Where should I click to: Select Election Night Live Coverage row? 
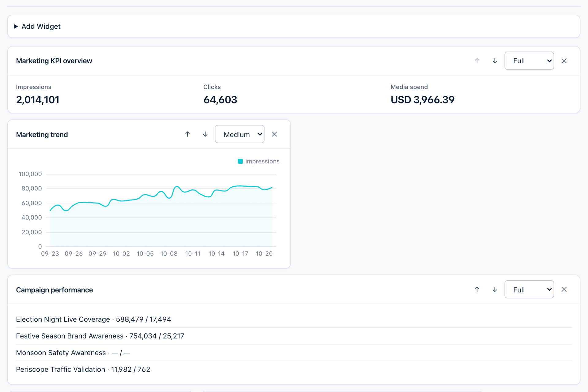[x=294, y=319]
